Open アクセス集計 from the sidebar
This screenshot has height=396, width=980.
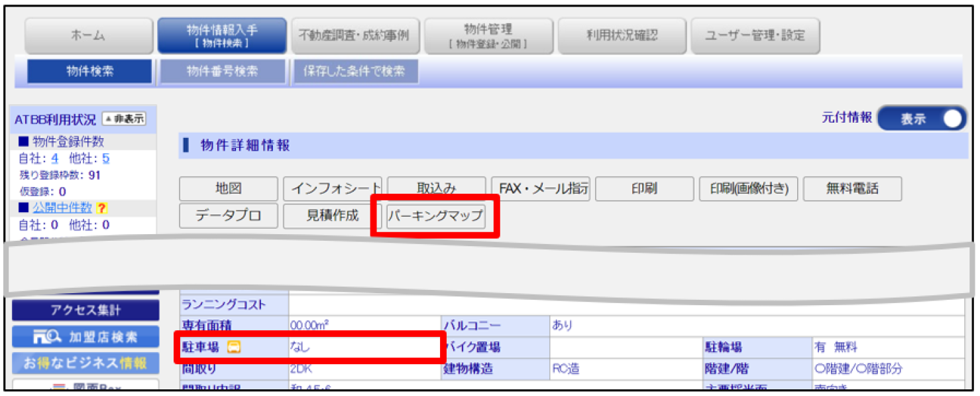pos(85,309)
